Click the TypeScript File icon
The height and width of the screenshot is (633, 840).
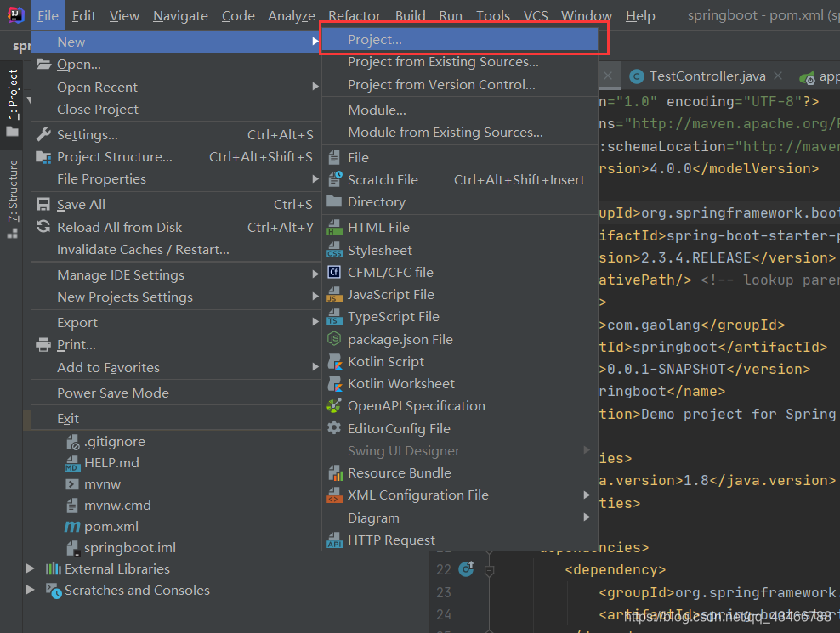[x=334, y=316]
